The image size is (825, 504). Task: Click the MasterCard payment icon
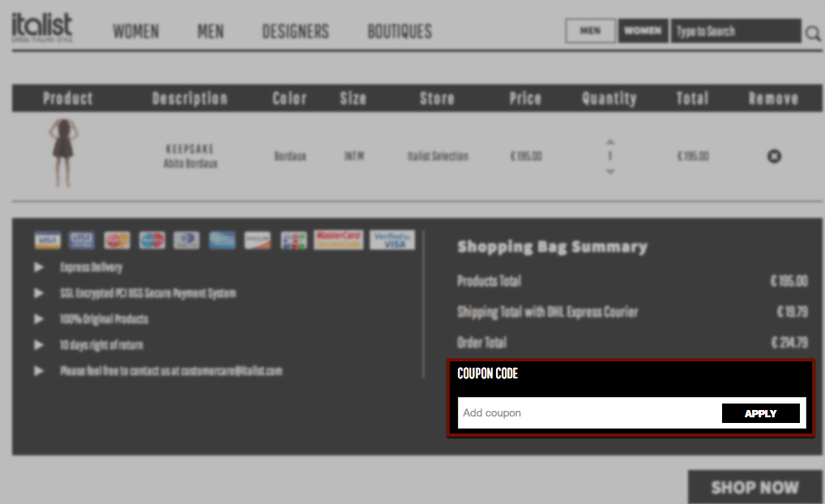point(117,240)
